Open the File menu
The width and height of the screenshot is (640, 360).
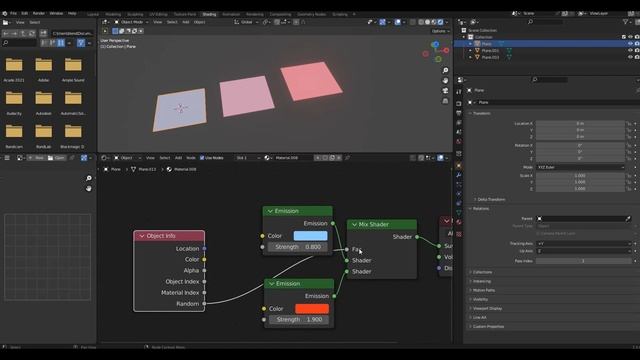13,13
